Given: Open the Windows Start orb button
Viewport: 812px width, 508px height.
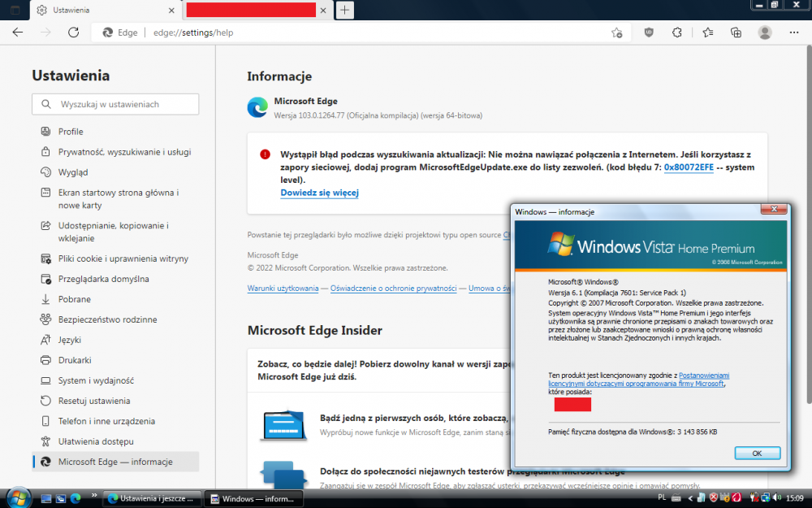Looking at the screenshot, I should coord(18,497).
